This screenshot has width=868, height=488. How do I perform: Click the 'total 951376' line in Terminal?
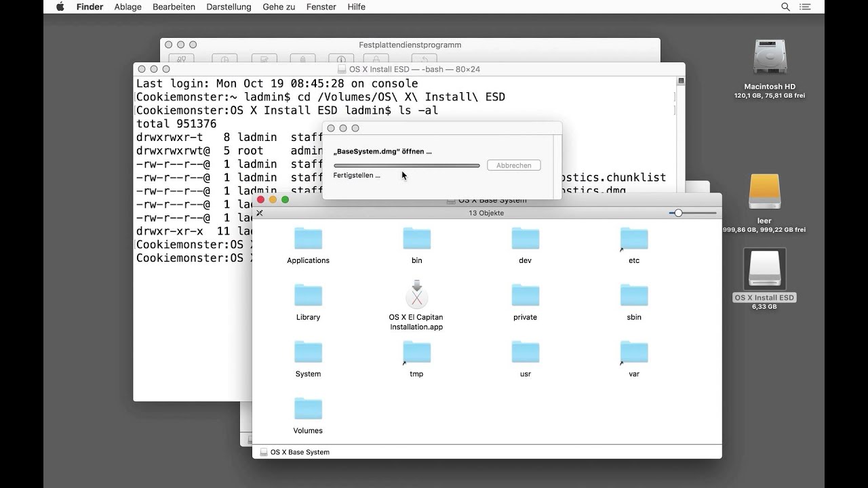(x=176, y=124)
